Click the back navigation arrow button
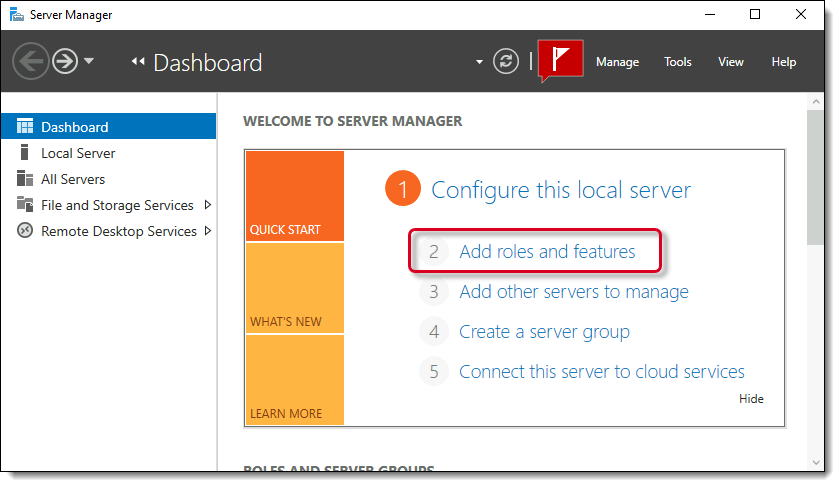840x487 pixels. [31, 62]
